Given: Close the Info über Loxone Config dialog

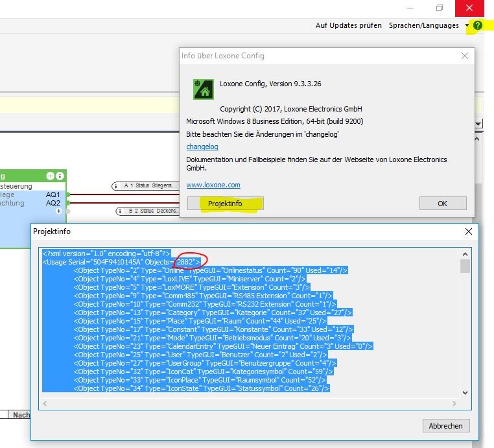Looking at the screenshot, I should point(465,56).
